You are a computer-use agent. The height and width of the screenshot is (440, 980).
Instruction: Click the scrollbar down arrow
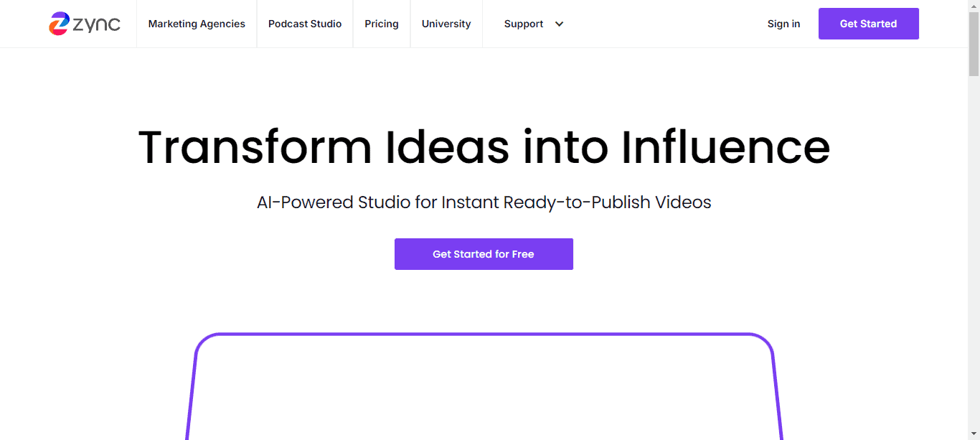[974, 434]
